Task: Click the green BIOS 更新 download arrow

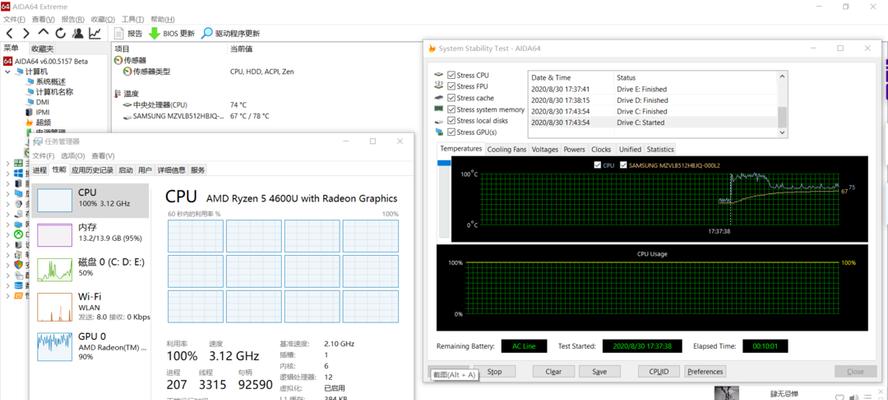Action: click(x=154, y=33)
